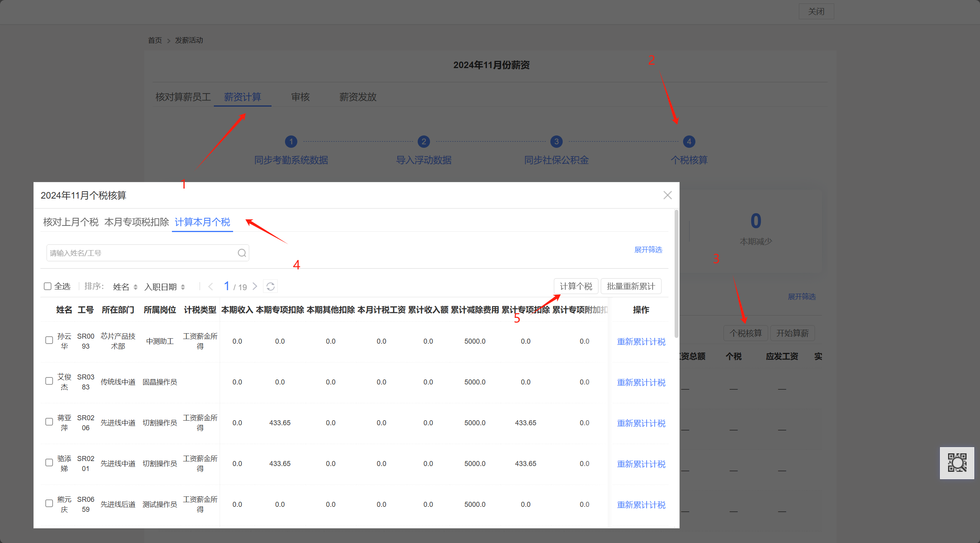Click step 4 circle 个税核算

click(x=689, y=142)
